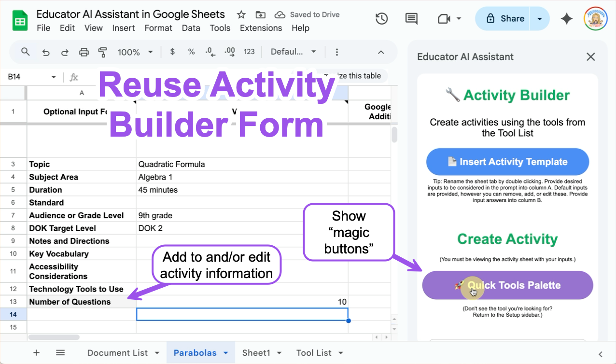Apply currency format with dollar sign
Image resolution: width=616 pixels, height=364 pixels.
point(172,52)
